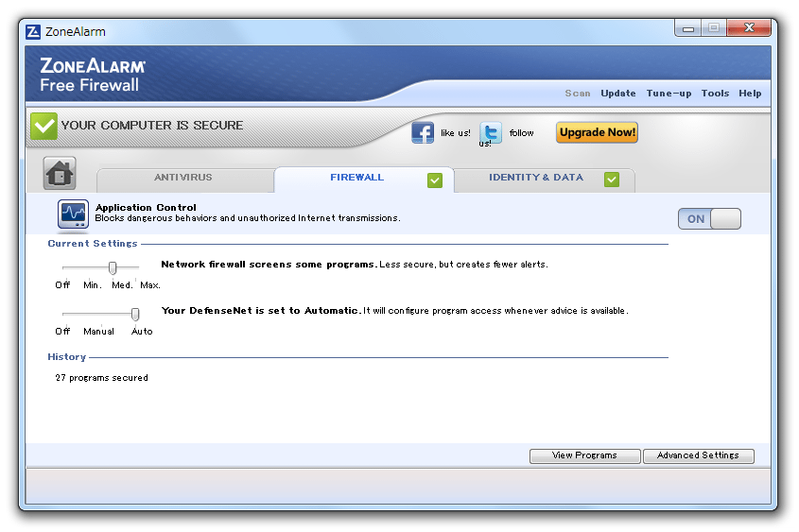Screen dimensions: 799x532
Task: Click the 'like us!' text
Action: click(x=456, y=133)
